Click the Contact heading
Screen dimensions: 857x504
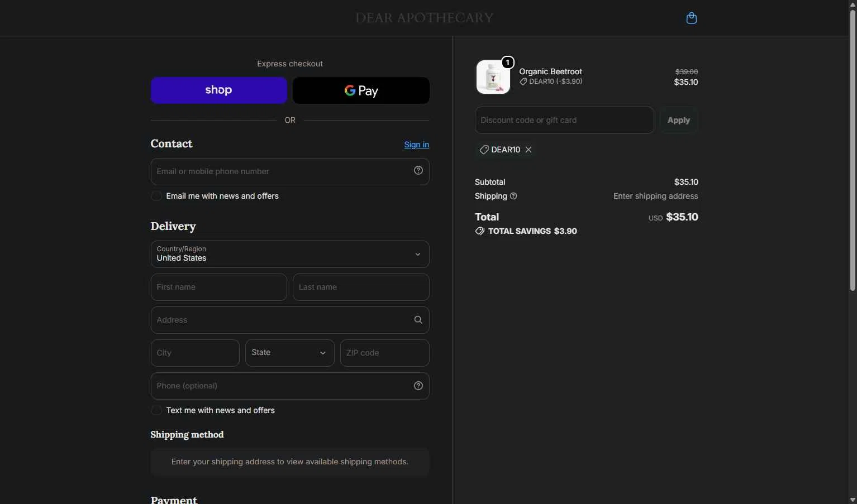pyautogui.click(x=172, y=143)
